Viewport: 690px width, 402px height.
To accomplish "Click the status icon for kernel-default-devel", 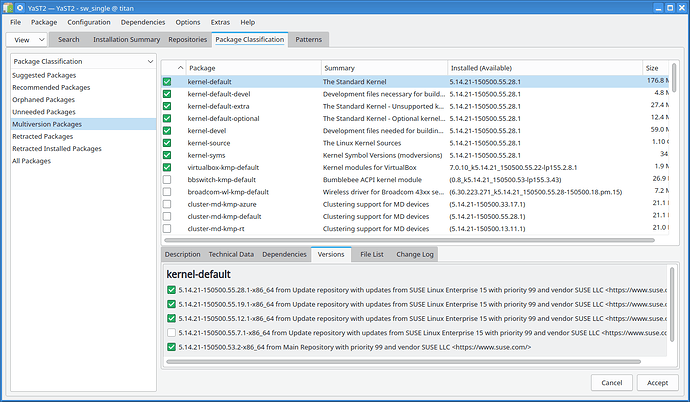I will click(168, 92).
